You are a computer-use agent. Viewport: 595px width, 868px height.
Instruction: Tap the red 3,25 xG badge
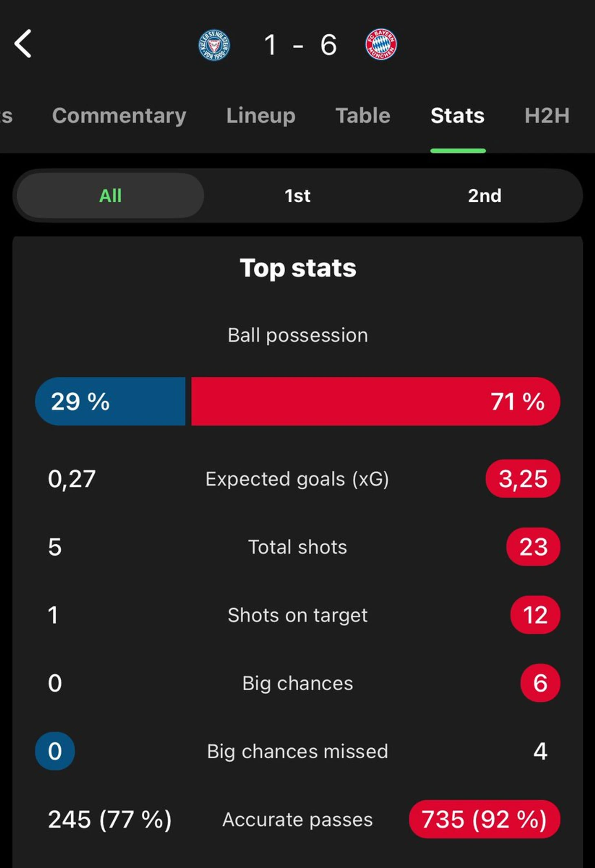[x=523, y=479]
